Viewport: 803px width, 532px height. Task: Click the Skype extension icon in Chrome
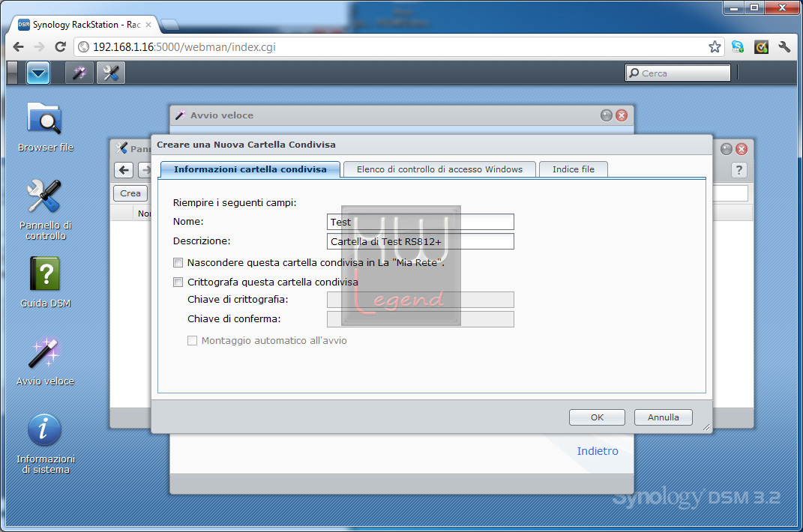coord(738,47)
